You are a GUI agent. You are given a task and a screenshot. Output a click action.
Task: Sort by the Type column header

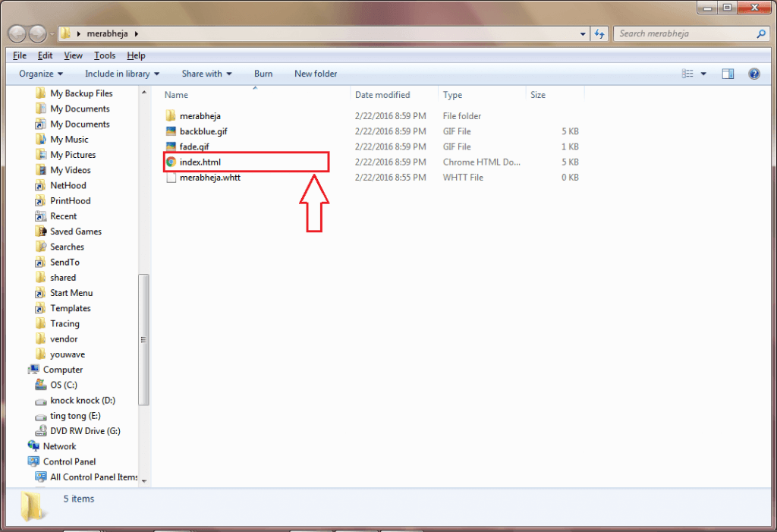482,95
